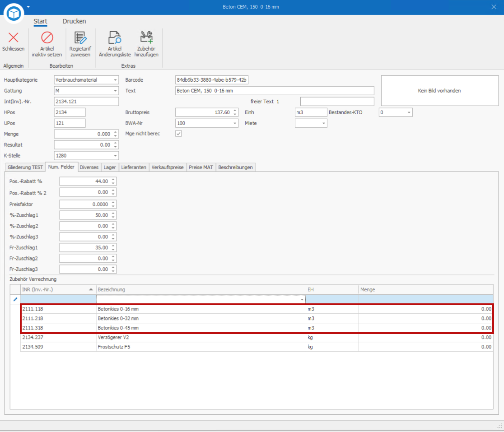The width and height of the screenshot is (504, 432).
Task: Click the Resultat spinner control
Action: pyautogui.click(x=116, y=145)
